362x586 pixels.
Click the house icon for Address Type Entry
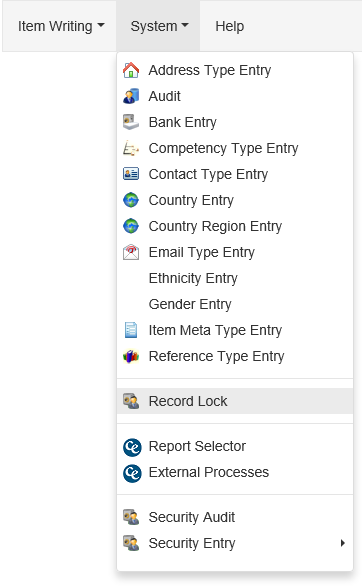pyautogui.click(x=131, y=70)
